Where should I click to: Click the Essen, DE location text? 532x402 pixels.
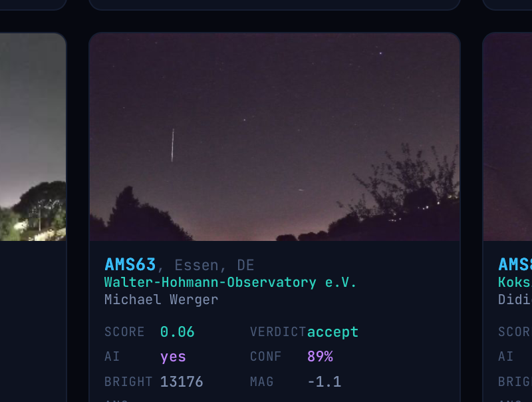[214, 266]
